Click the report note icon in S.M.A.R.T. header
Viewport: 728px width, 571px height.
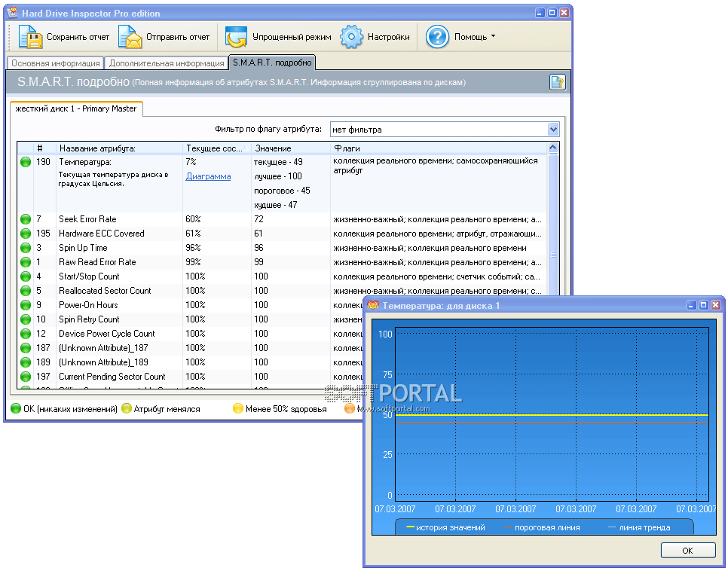pyautogui.click(x=557, y=82)
